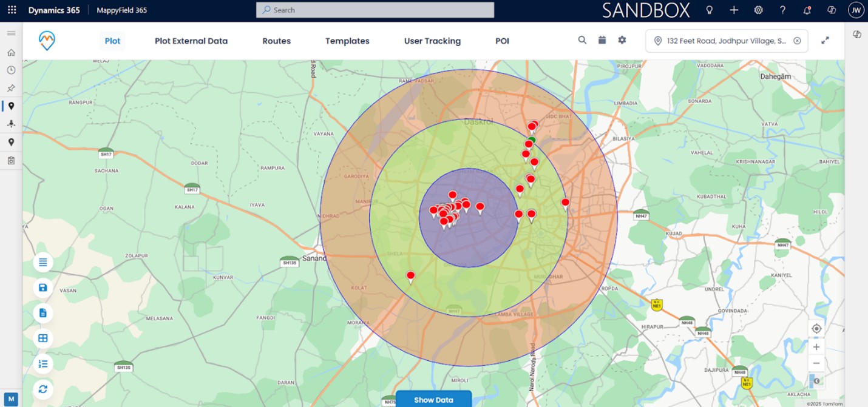Click the KALANA label on the map
Viewport: 868px width, 407px height.
point(185,207)
